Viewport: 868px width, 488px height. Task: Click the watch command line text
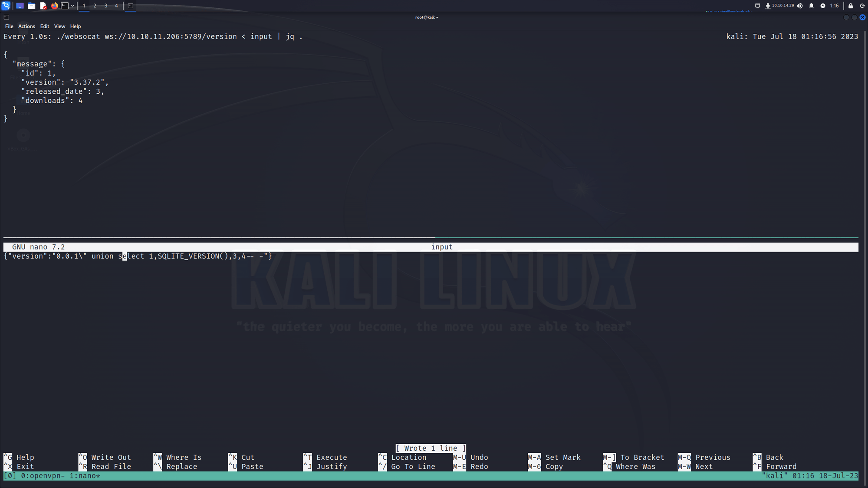[x=153, y=36]
